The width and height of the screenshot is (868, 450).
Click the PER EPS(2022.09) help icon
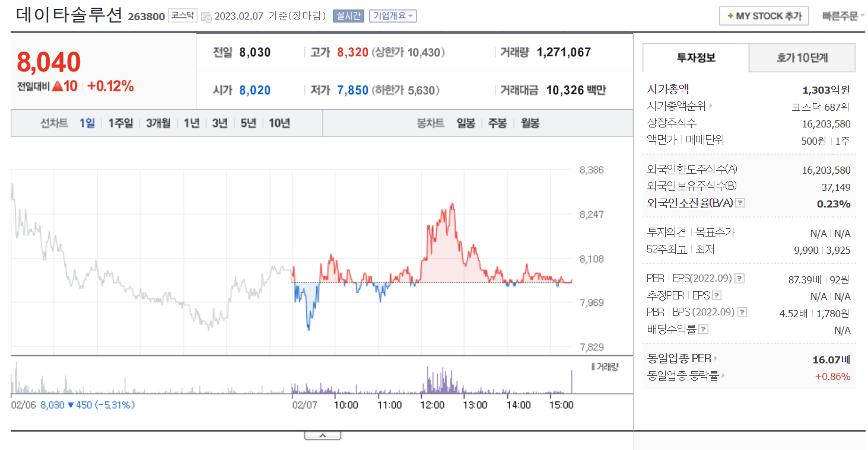click(x=740, y=279)
